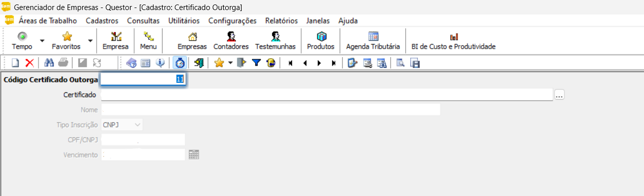Click the Nome input field

click(x=271, y=109)
